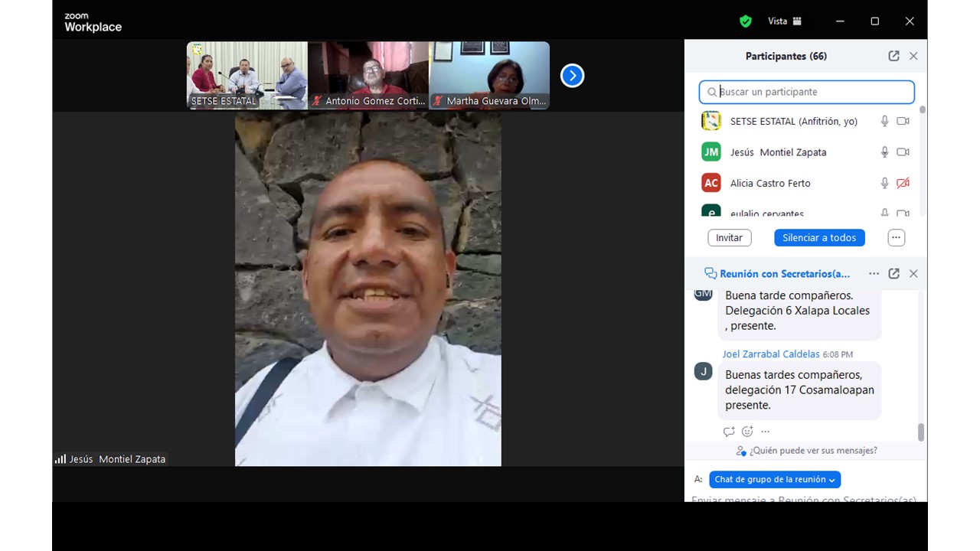Open chat header more options menu
980x551 pixels.
click(x=874, y=273)
